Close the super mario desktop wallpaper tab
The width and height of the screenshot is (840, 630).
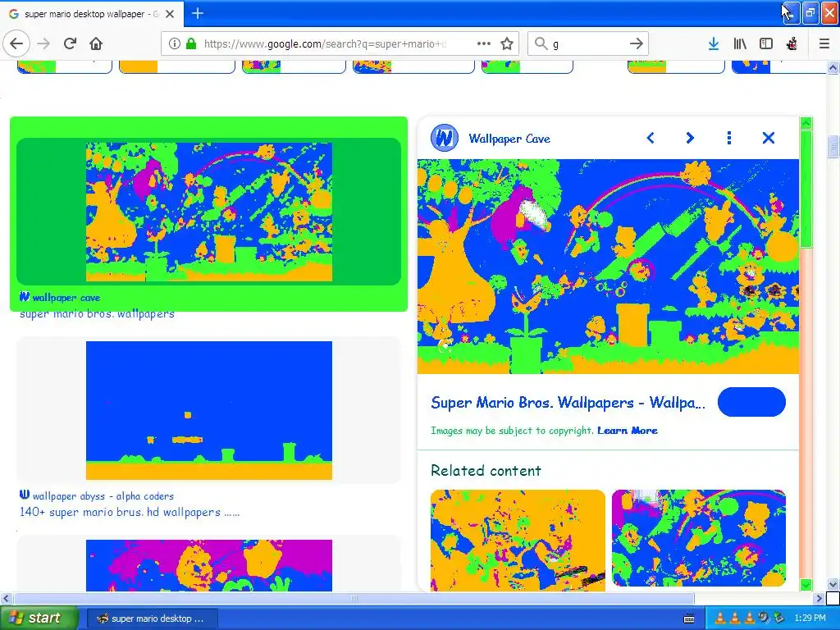(170, 14)
